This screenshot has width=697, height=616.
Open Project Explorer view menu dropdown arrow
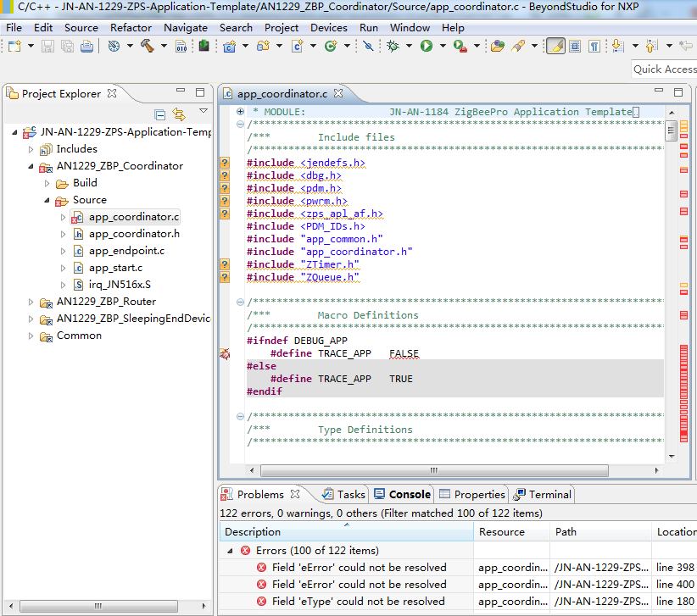[x=204, y=112]
